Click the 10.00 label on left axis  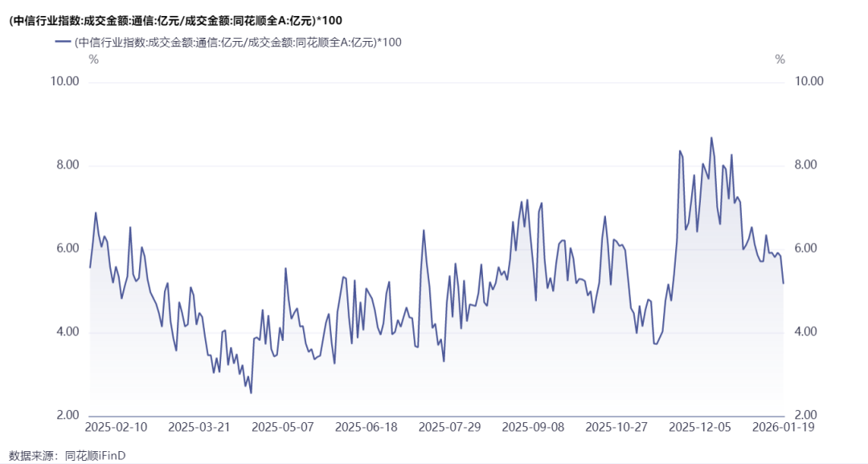65,81
